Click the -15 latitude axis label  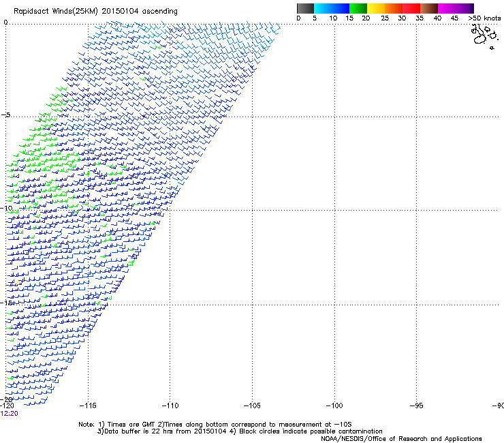pos(7,303)
